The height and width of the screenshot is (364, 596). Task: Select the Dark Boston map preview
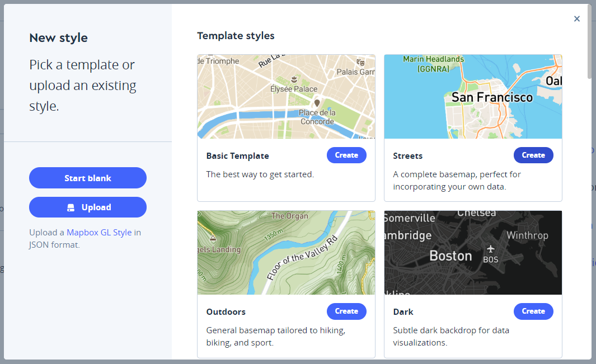click(x=473, y=252)
